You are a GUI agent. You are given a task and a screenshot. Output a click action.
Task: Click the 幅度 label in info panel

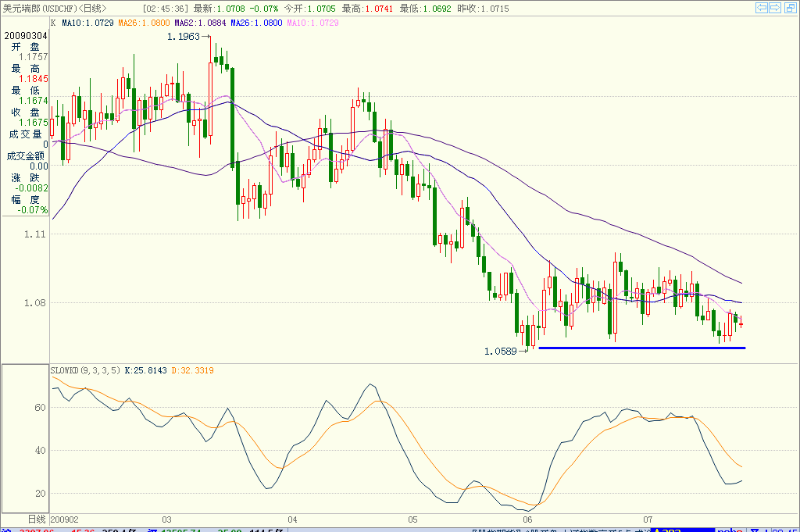click(x=26, y=199)
